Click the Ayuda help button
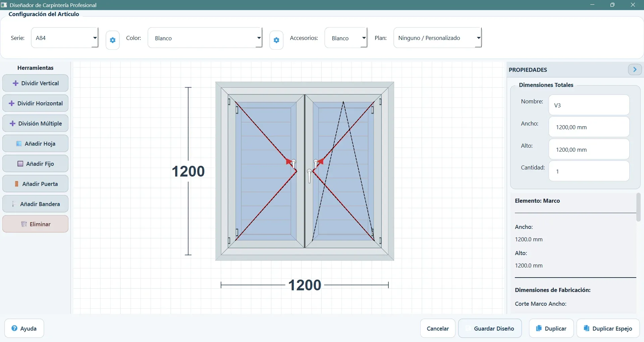 click(x=24, y=328)
